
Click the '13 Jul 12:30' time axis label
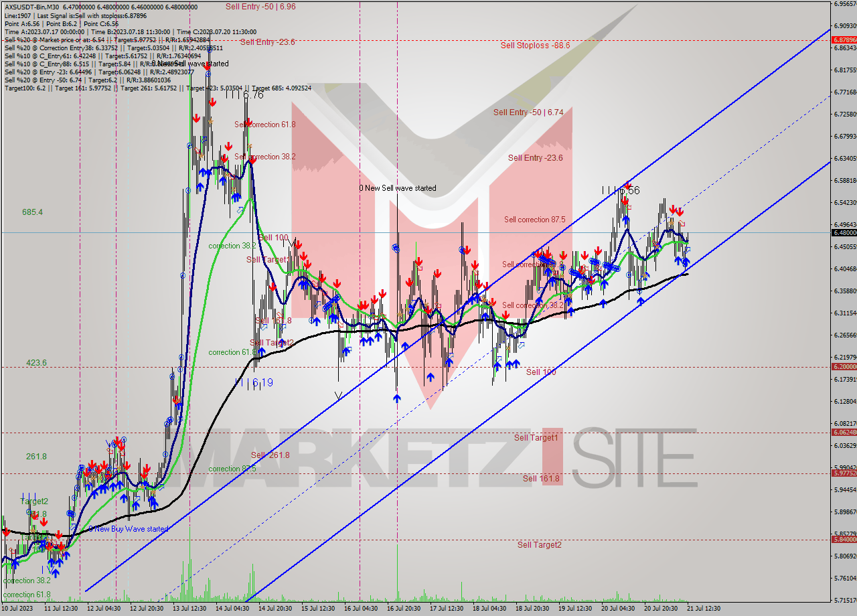[x=190, y=609]
